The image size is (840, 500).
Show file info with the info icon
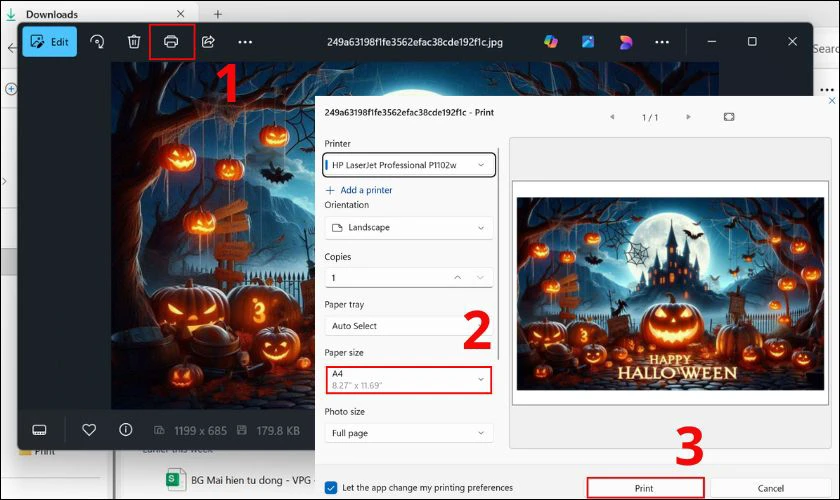[126, 430]
